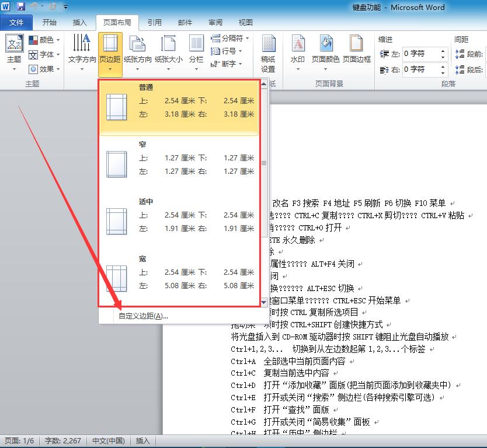Switch to the Home (开始) tab
The image size is (487, 448).
pyautogui.click(x=50, y=22)
